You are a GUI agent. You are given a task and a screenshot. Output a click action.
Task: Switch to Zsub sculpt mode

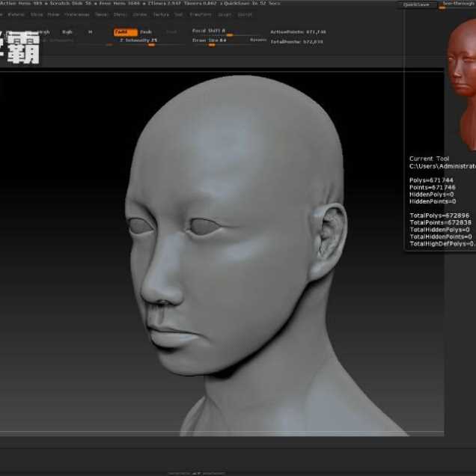pos(146,32)
